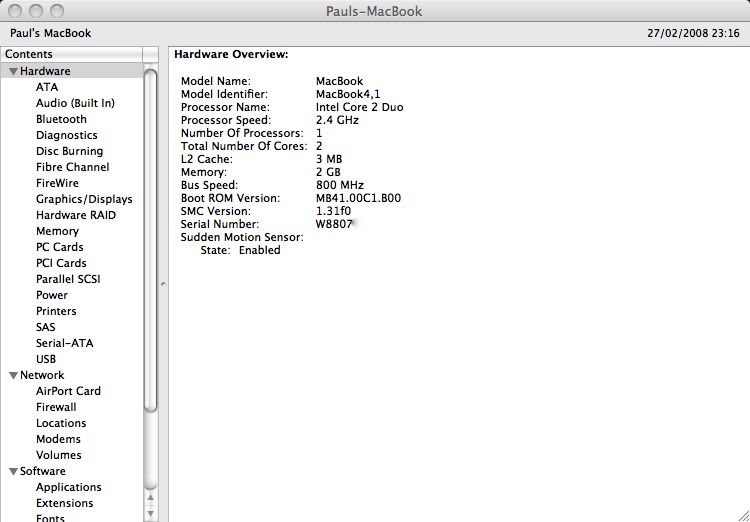Show Modems information

point(58,439)
